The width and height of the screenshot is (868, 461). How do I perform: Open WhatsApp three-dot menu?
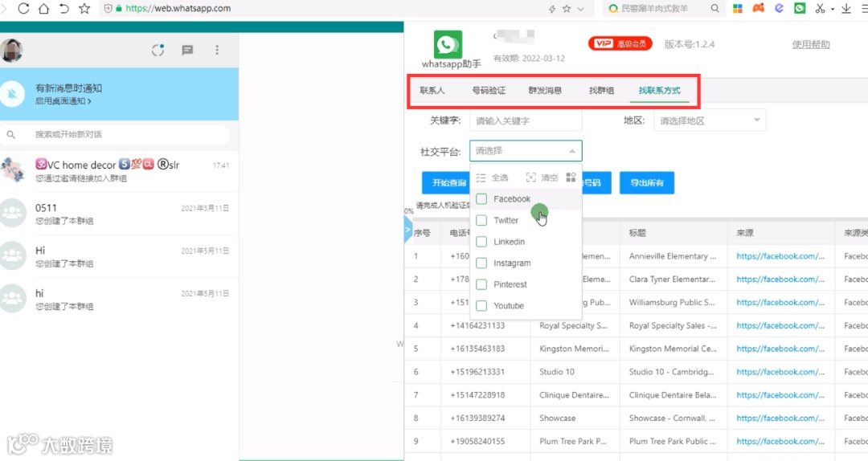click(217, 51)
